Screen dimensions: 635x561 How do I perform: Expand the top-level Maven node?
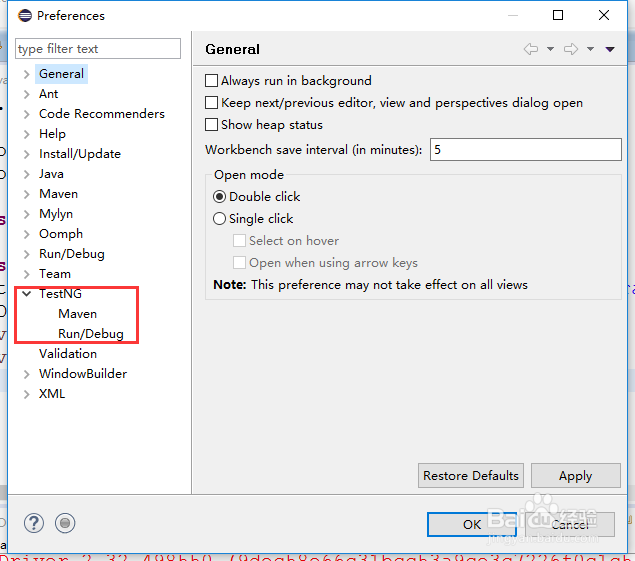(27, 194)
